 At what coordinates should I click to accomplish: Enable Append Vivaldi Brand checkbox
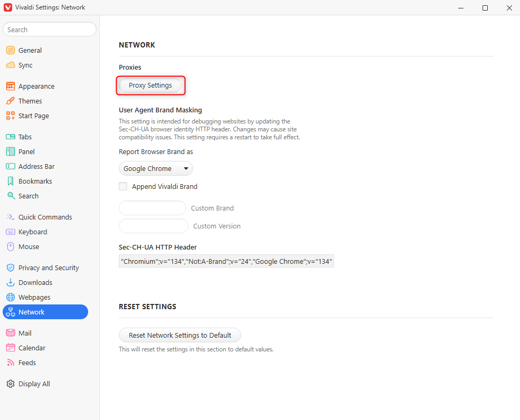click(x=123, y=186)
